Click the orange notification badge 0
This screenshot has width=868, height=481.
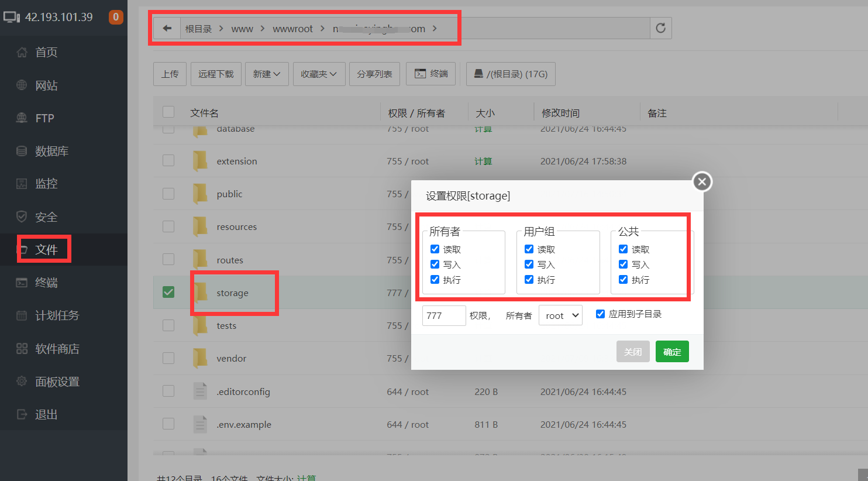(116, 17)
